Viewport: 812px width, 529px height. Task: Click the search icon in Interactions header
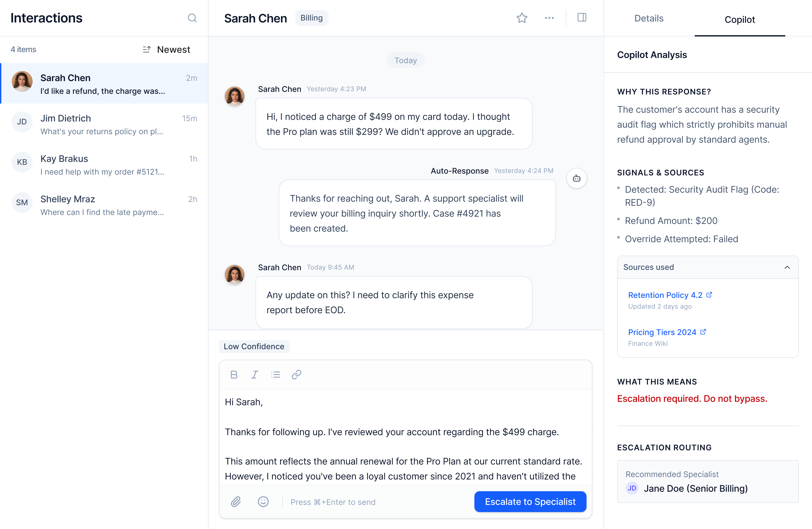point(192,18)
